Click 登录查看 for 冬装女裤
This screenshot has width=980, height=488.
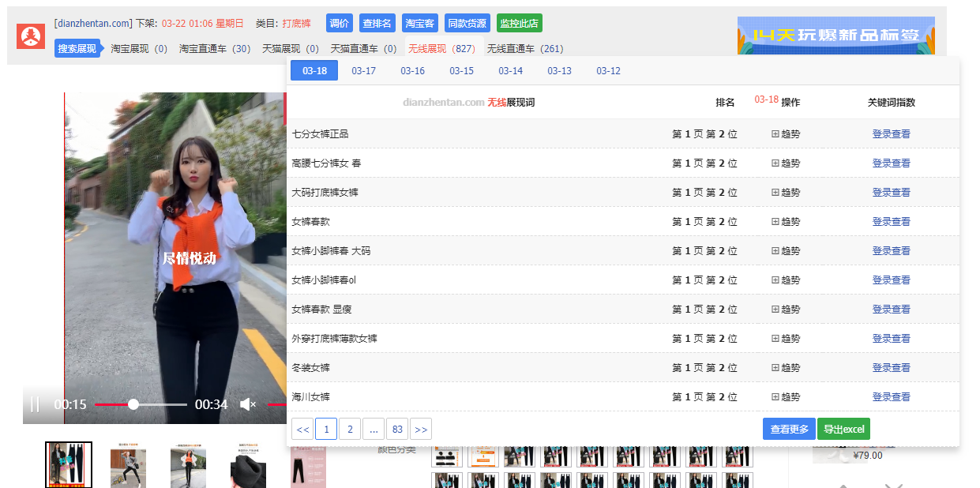point(892,367)
